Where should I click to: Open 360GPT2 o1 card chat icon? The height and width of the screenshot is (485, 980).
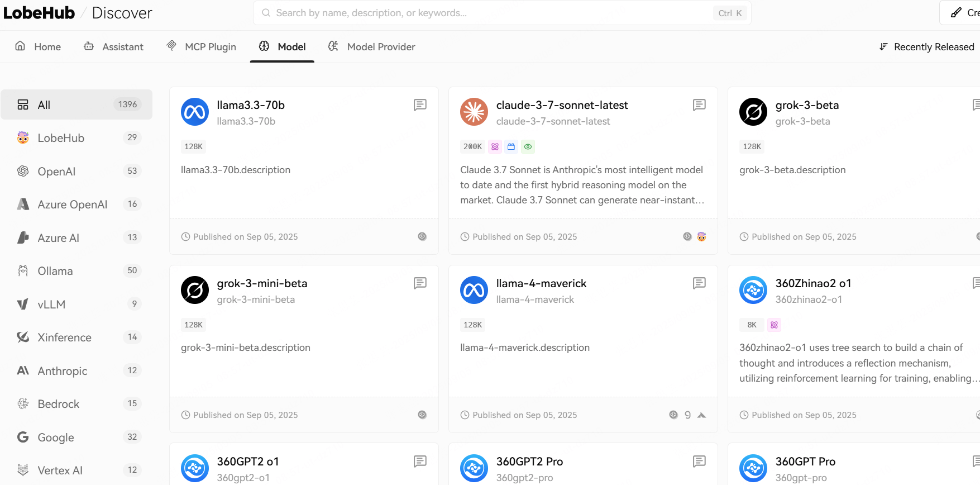click(420, 462)
